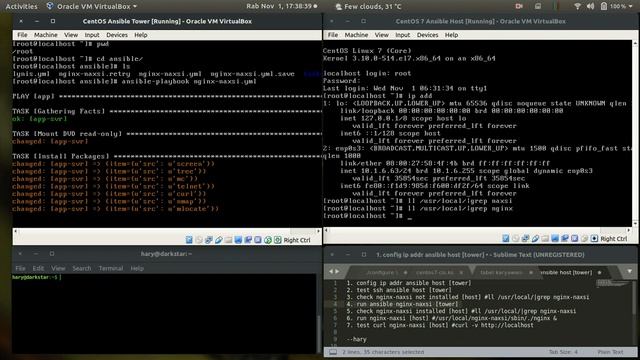Click keyboard capture icon in Ansible Host status bar
Viewport: 640px width, 360px height.
(594, 238)
